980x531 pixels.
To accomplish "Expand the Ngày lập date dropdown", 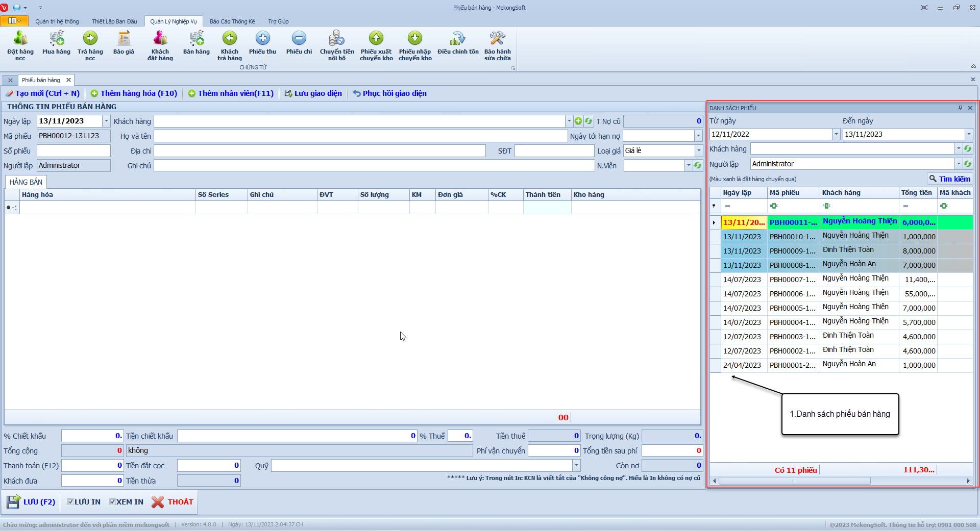I will point(106,121).
